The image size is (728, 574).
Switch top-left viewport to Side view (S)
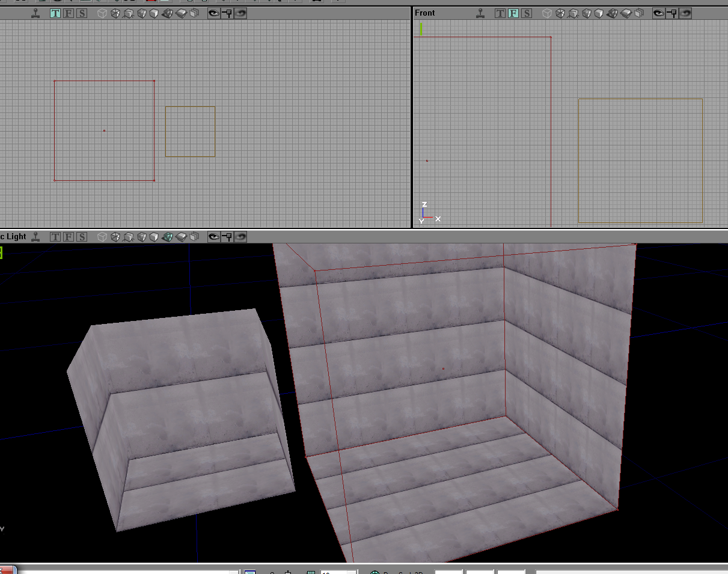click(82, 13)
